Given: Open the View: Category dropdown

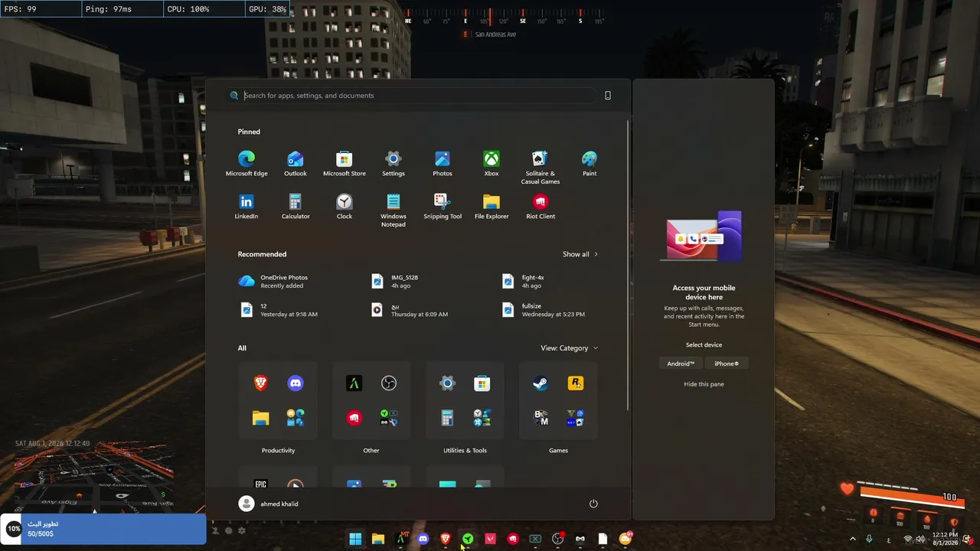Looking at the screenshot, I should point(570,348).
